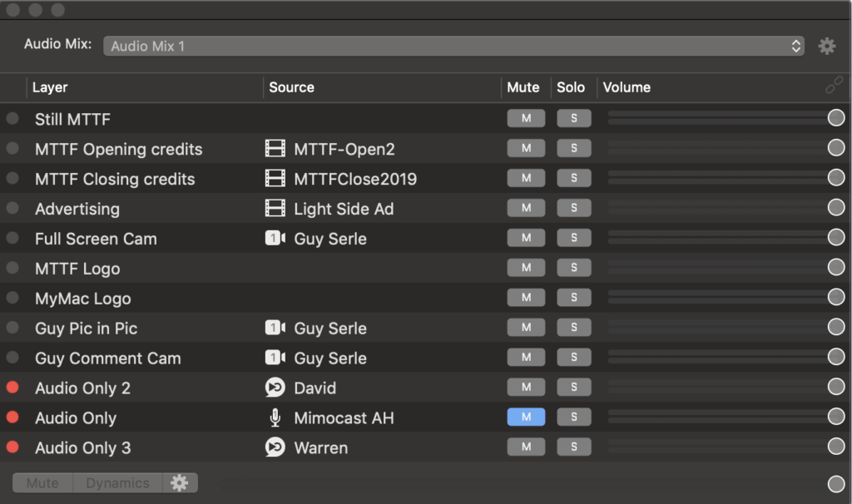Select the Advertising layer name

pos(77,209)
